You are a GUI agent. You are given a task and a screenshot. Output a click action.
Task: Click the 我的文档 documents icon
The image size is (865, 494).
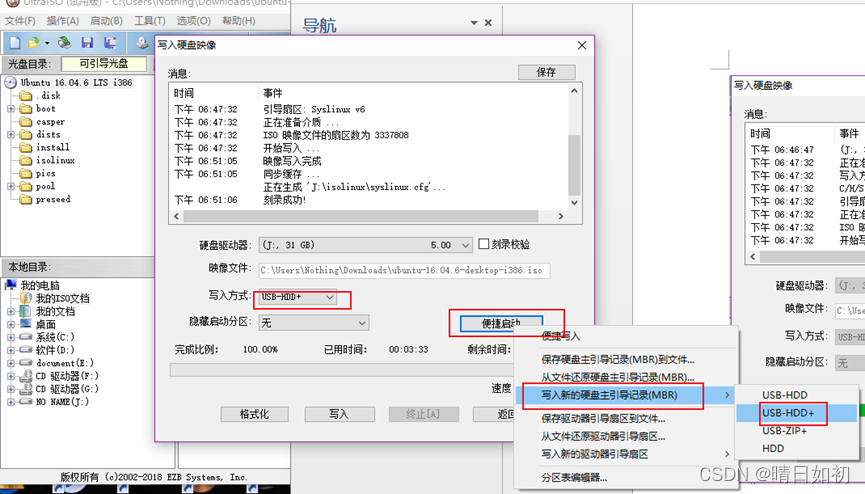(25, 311)
